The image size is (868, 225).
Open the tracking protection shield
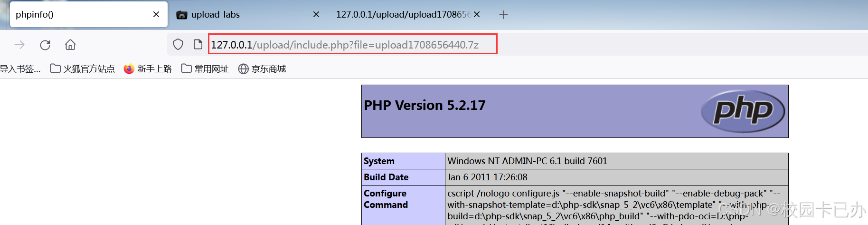[x=178, y=45]
